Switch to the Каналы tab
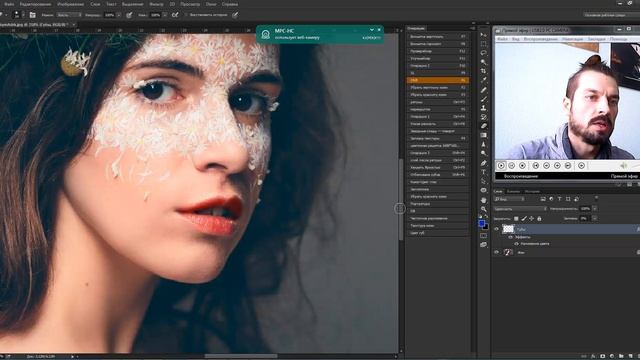 513,191
